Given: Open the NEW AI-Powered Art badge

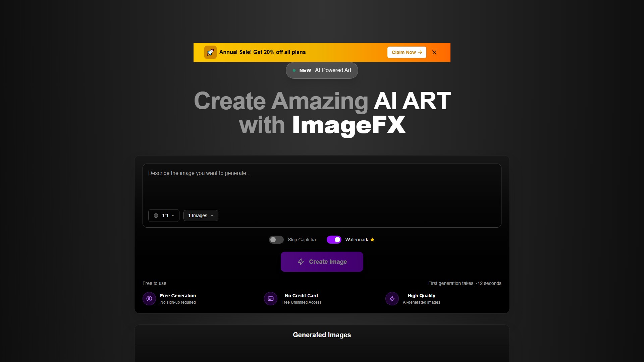Looking at the screenshot, I should (x=322, y=70).
